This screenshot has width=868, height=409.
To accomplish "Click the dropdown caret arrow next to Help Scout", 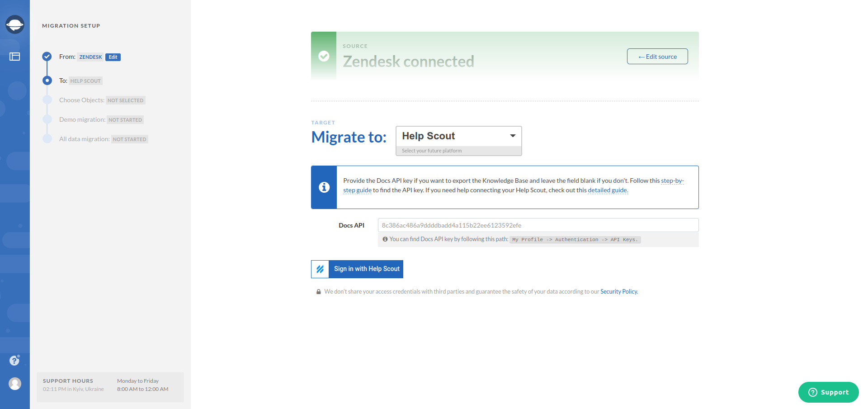I will pos(513,136).
